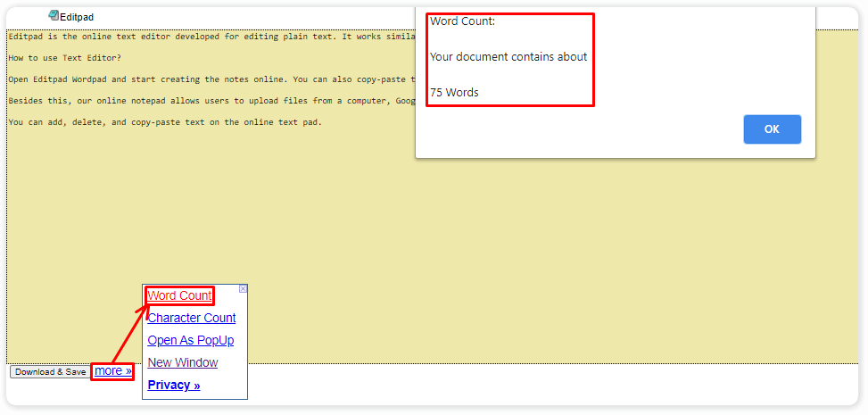Close the popup menu with X icon
Image resolution: width=868 pixels, height=415 pixels.
[x=243, y=289]
